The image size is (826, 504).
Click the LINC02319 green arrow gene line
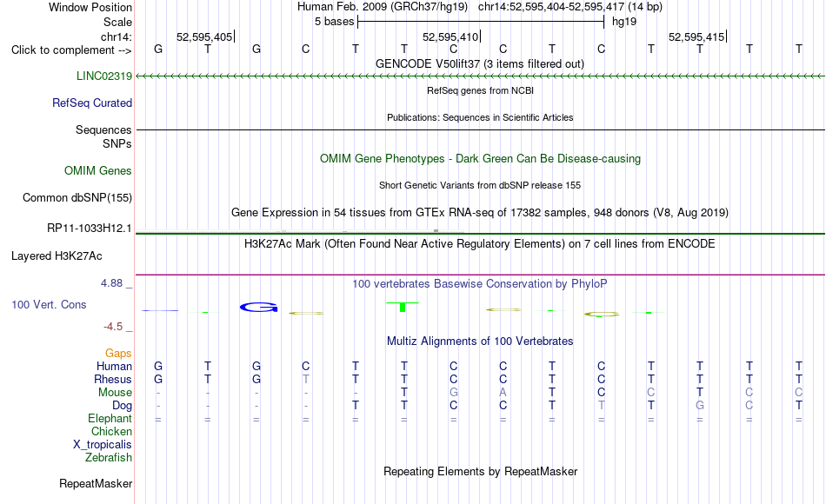pyautogui.click(x=480, y=76)
